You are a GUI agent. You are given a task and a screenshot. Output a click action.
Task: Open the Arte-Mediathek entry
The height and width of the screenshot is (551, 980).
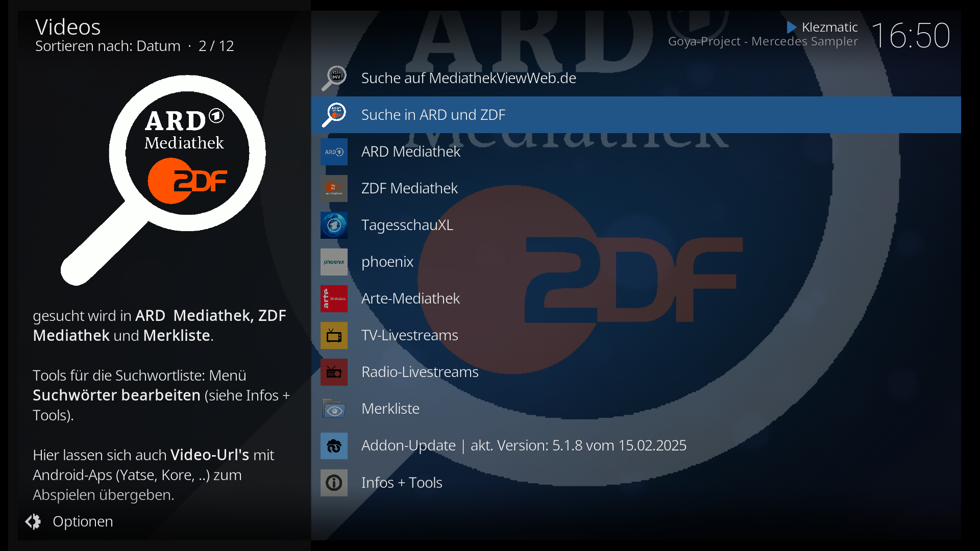point(636,298)
